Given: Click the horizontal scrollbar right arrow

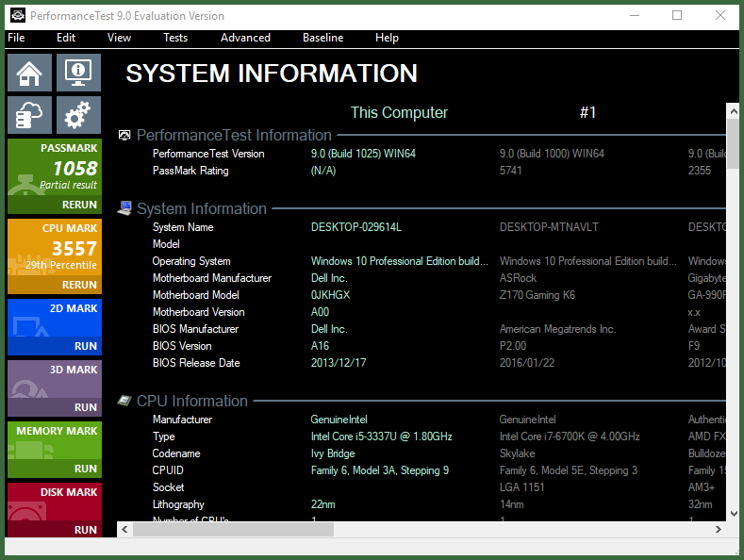Looking at the screenshot, I should pos(719,529).
